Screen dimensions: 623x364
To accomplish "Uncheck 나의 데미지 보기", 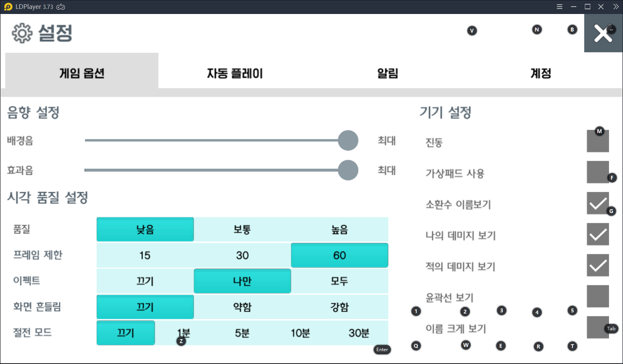I will [x=597, y=234].
